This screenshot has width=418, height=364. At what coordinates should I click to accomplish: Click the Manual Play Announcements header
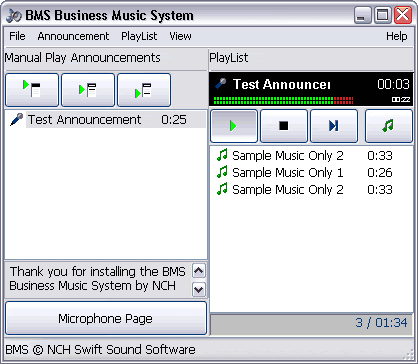pos(83,58)
